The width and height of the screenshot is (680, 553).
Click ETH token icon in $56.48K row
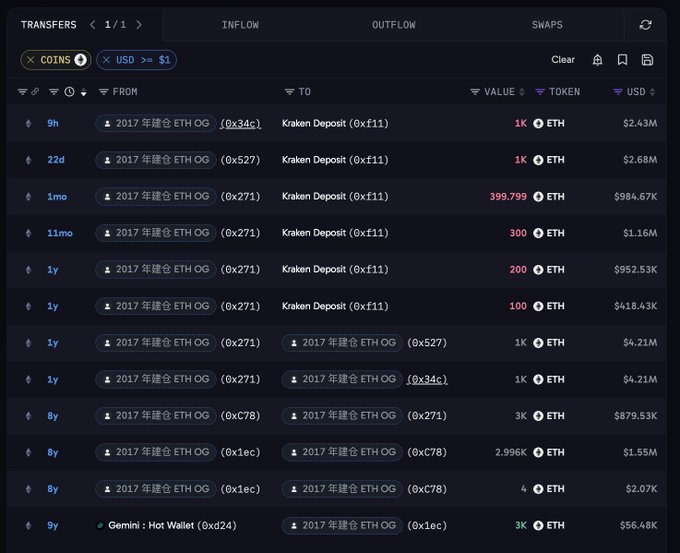(538, 526)
